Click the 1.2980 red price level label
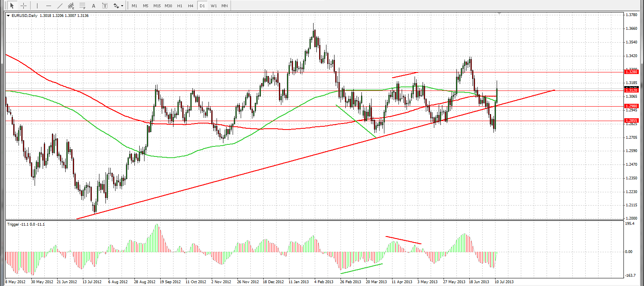 click(631, 106)
